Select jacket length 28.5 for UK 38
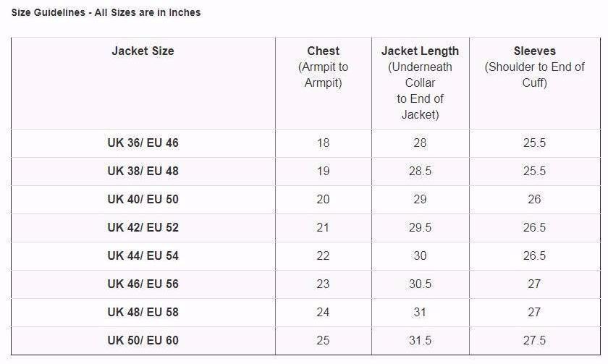 pos(420,171)
